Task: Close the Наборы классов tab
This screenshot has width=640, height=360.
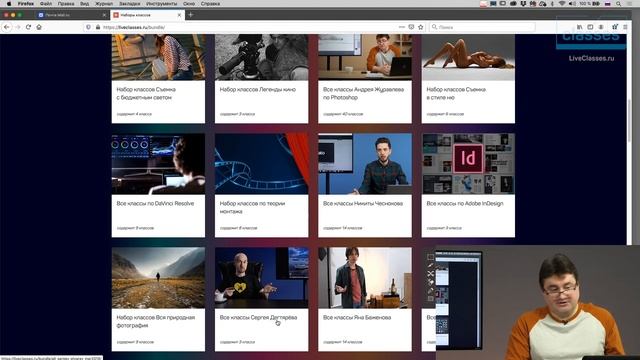Action: (179, 15)
